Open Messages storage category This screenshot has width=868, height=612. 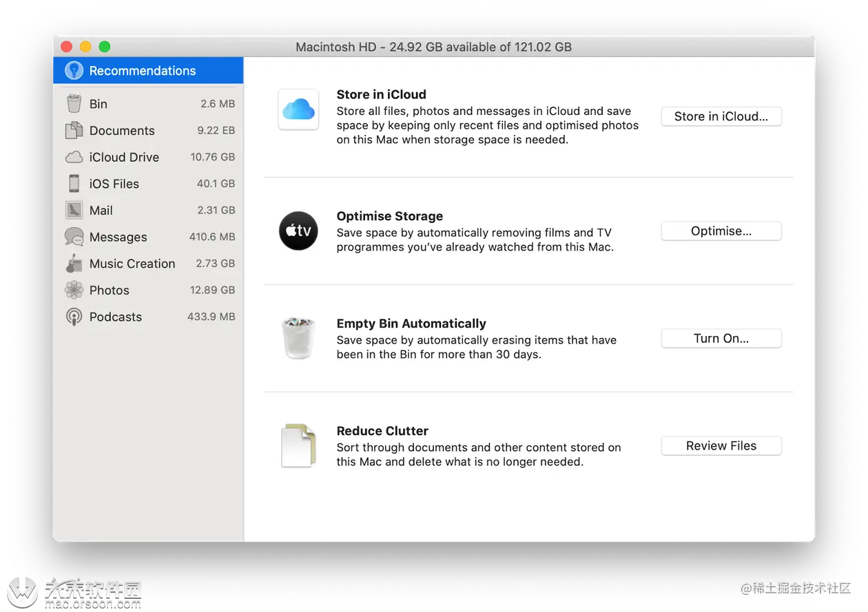click(x=148, y=237)
